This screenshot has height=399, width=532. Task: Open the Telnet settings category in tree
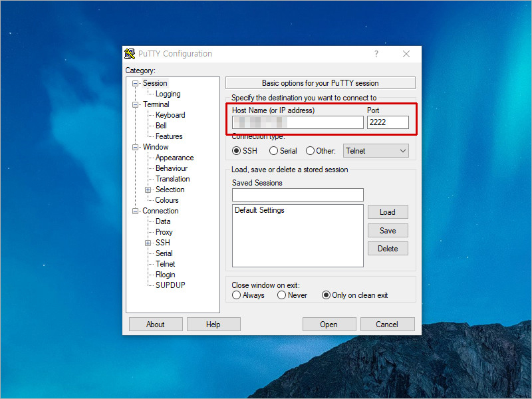click(165, 263)
